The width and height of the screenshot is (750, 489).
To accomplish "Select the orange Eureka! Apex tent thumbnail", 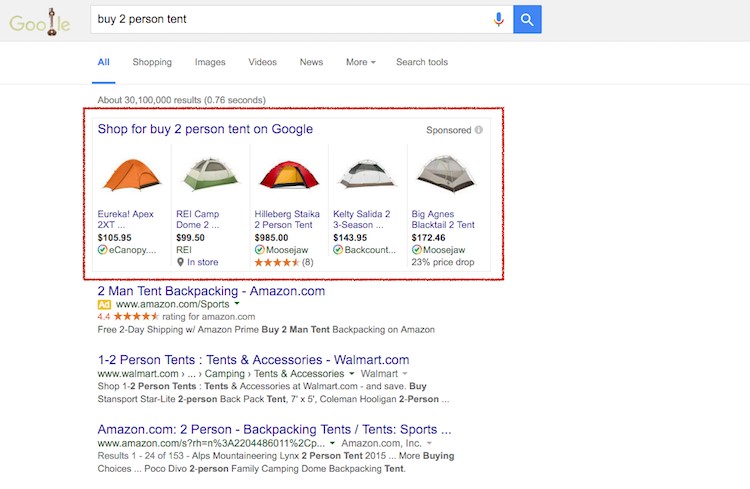I will [132, 174].
